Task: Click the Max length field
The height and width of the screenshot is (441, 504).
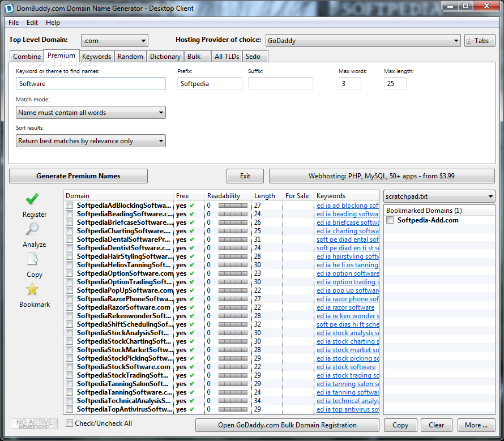Action: coord(395,84)
